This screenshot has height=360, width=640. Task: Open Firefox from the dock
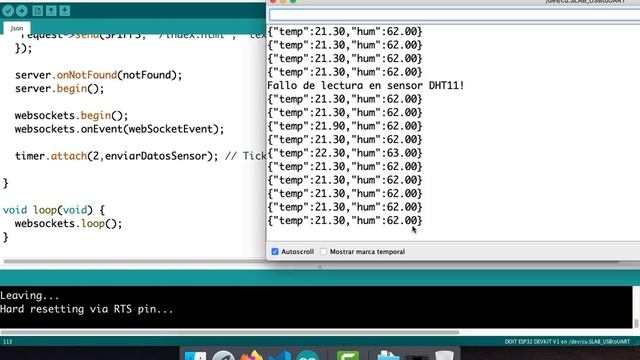coord(251,355)
